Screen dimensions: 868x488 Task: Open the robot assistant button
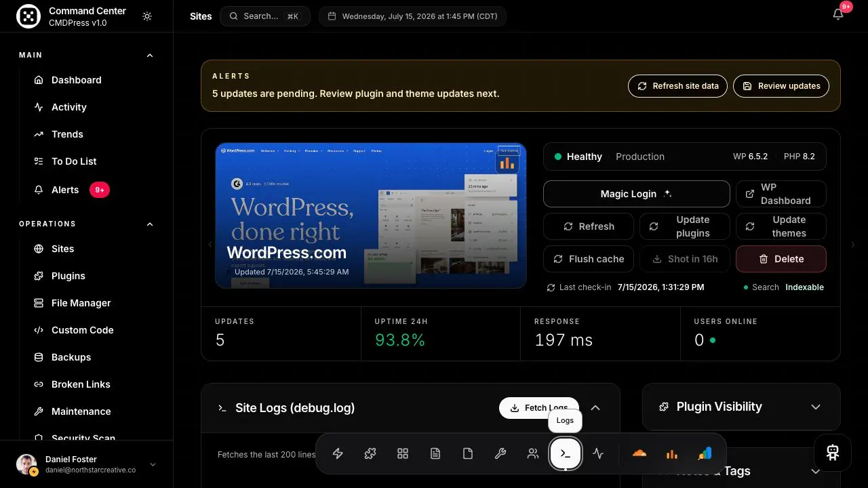(833, 453)
